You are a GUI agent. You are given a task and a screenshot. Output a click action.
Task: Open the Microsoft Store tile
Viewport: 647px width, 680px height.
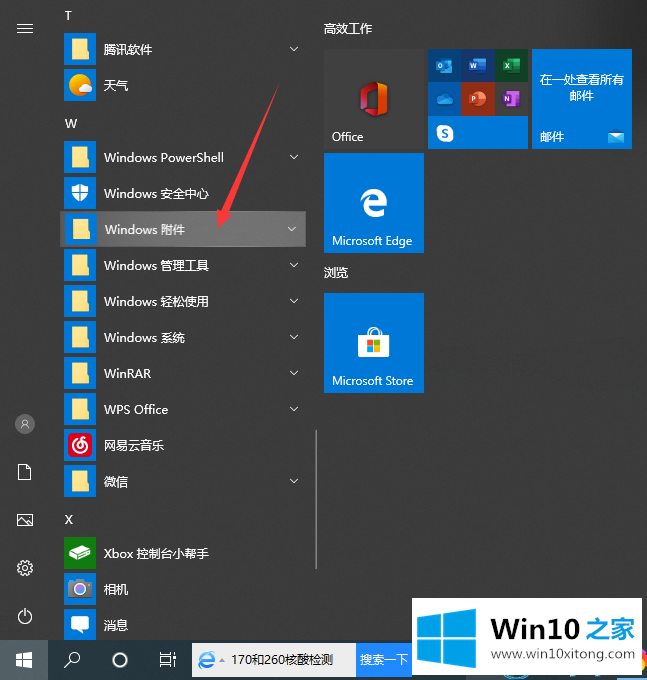[374, 343]
